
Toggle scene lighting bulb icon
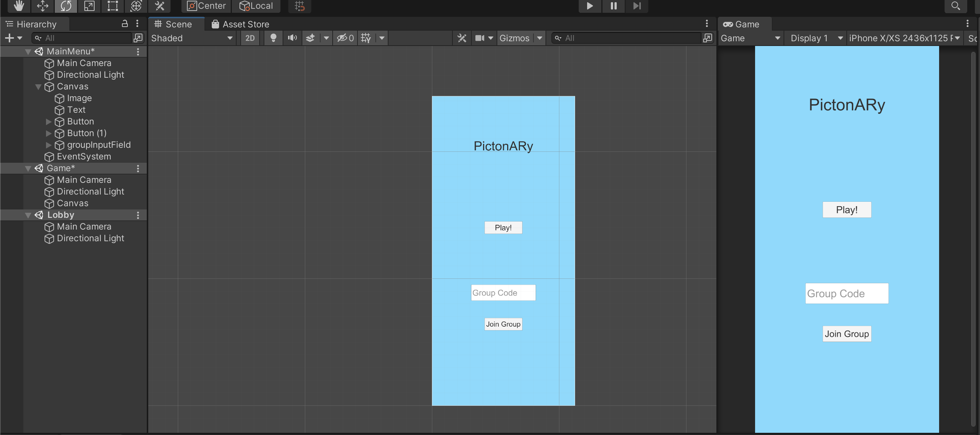tap(273, 38)
